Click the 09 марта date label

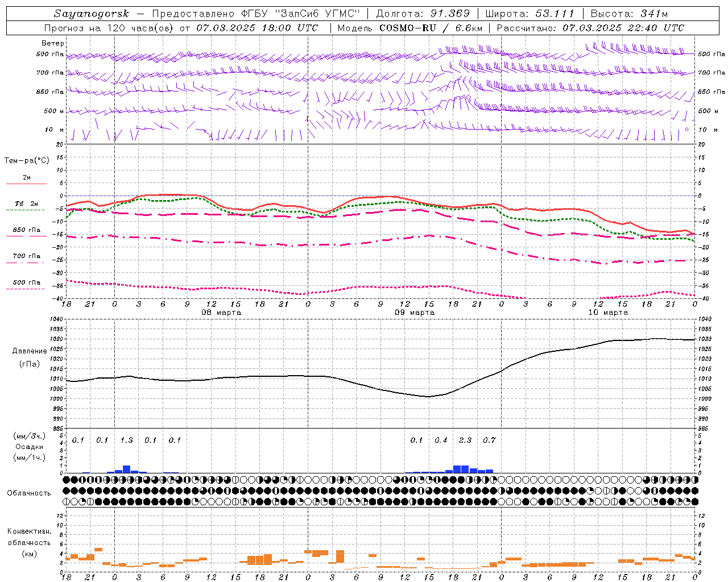(415, 312)
